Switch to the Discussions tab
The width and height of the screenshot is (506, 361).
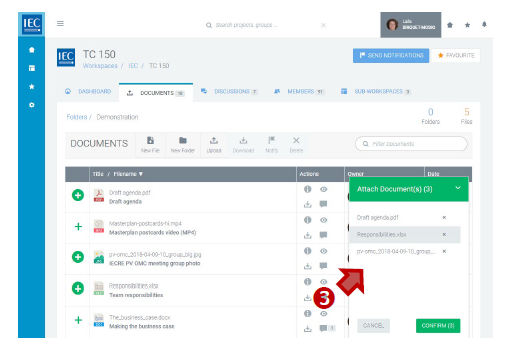click(x=229, y=91)
